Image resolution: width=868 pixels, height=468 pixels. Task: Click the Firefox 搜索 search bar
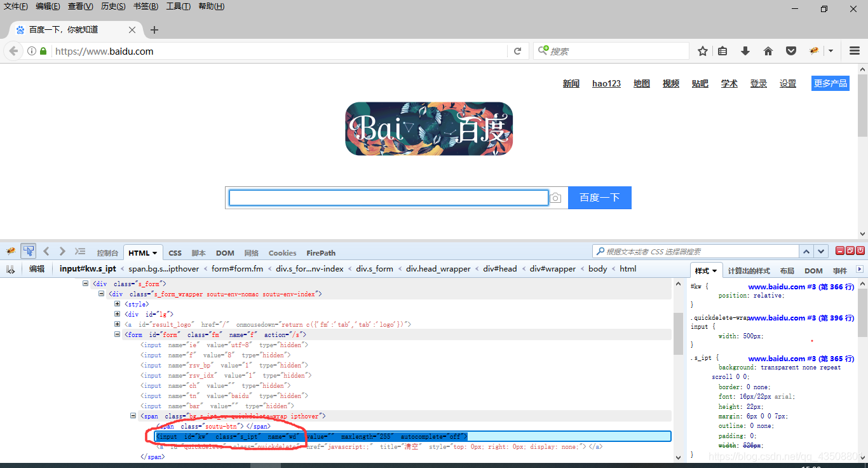611,51
